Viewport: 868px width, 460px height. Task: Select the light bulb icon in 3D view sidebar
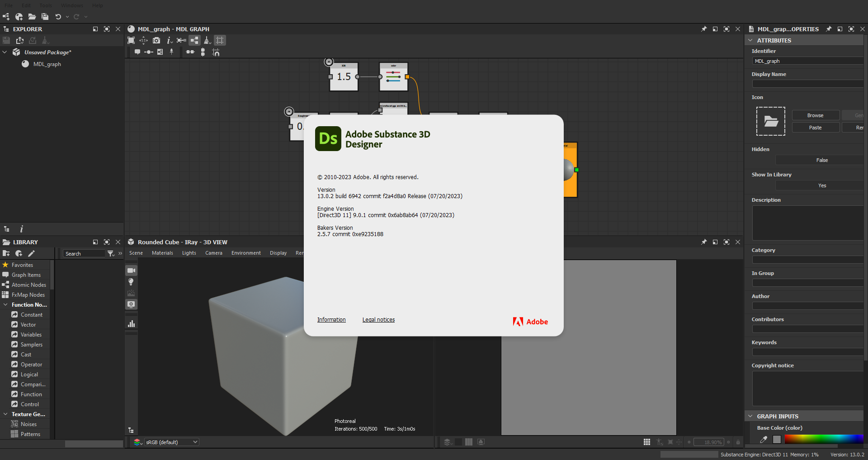[131, 282]
